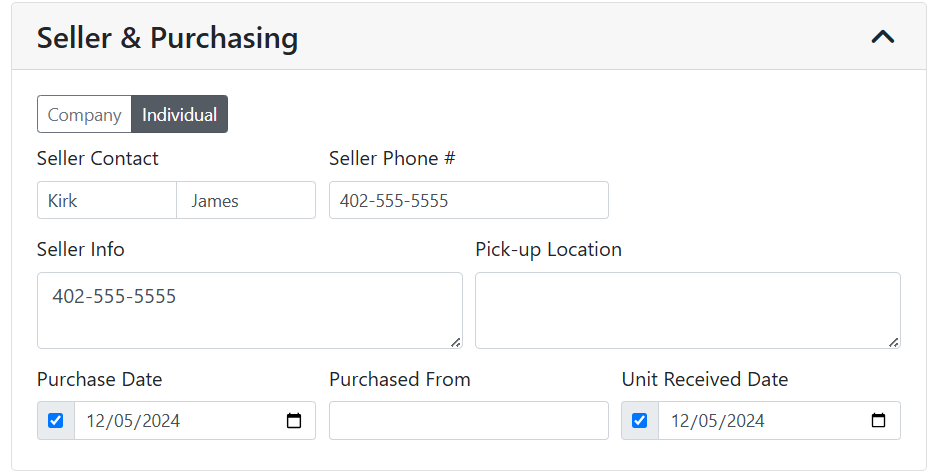The image size is (933, 474).
Task: Select the Unit Received Date value 12/05/2024
Action: (717, 421)
